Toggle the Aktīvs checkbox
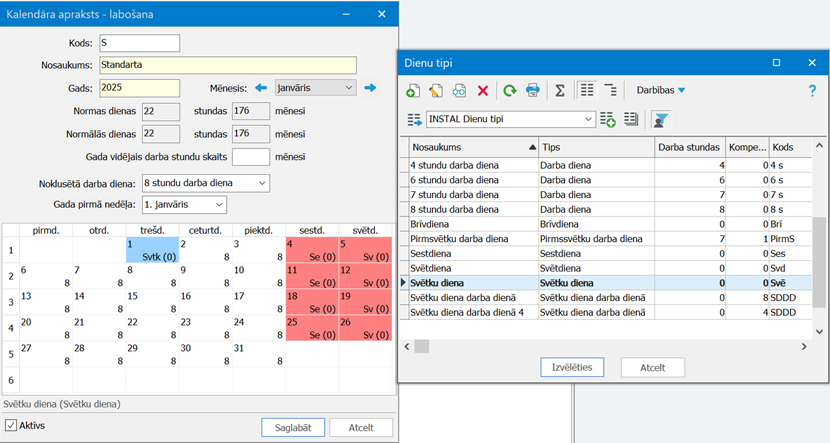 [x=11, y=426]
